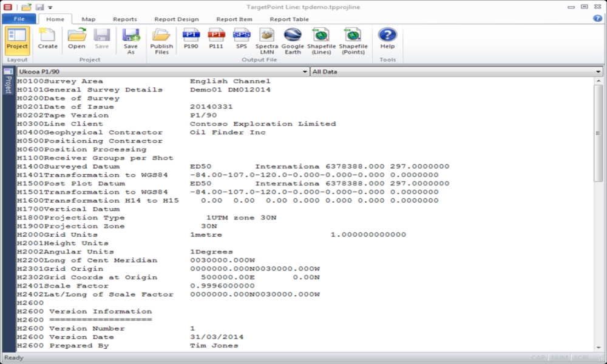Open the File menu button
The width and height of the screenshot is (607, 364).
click(x=19, y=19)
